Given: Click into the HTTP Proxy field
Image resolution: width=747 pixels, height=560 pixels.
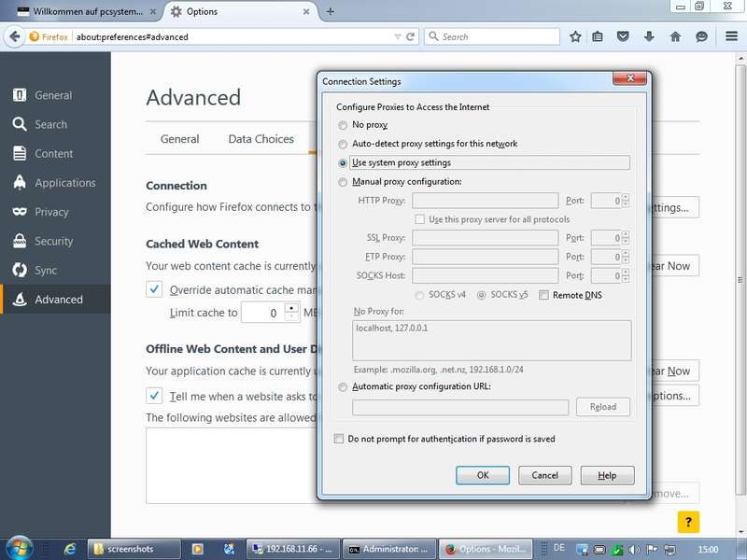Looking at the screenshot, I should pos(485,201).
